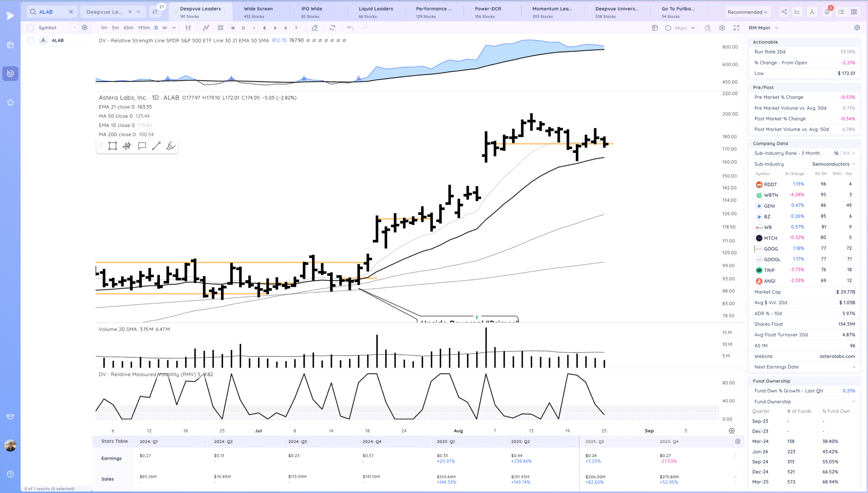Toggle the D circle marker button
This screenshot has height=493, width=868.
(x=243, y=28)
